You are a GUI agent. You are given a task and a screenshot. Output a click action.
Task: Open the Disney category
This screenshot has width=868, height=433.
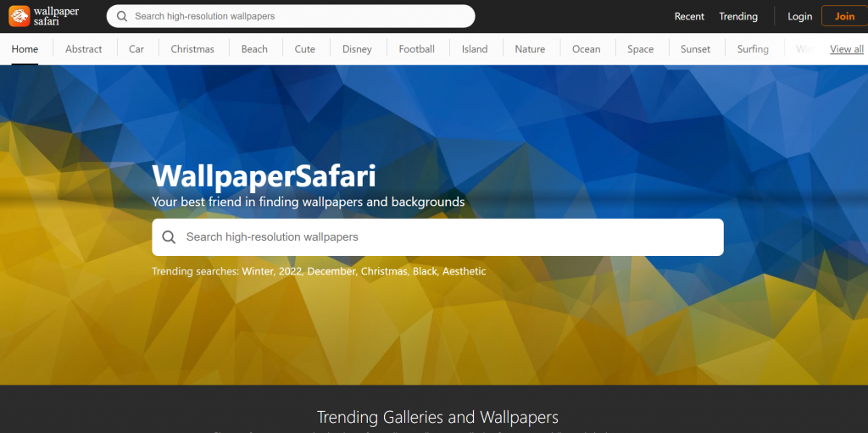[x=357, y=49]
